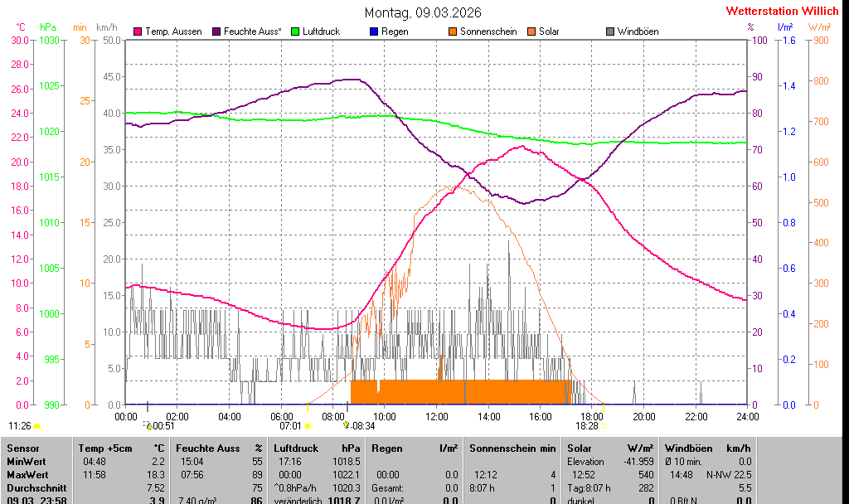Click the purple Feuchte Auss legend square
This screenshot has width=849, height=504.
[216, 31]
